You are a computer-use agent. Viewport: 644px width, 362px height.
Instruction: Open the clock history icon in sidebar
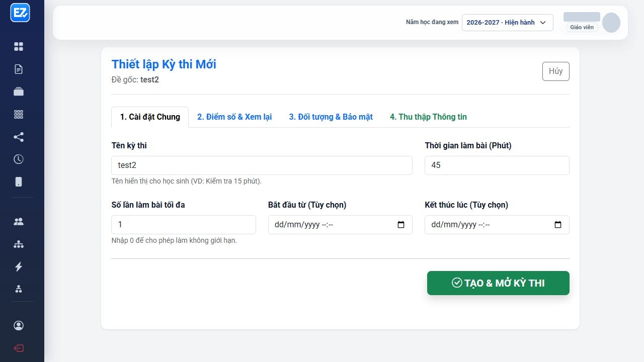[x=19, y=159]
